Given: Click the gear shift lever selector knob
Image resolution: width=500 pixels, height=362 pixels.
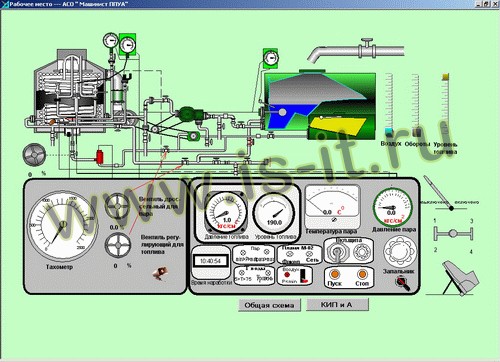Looking at the screenshot, I should [453, 233].
